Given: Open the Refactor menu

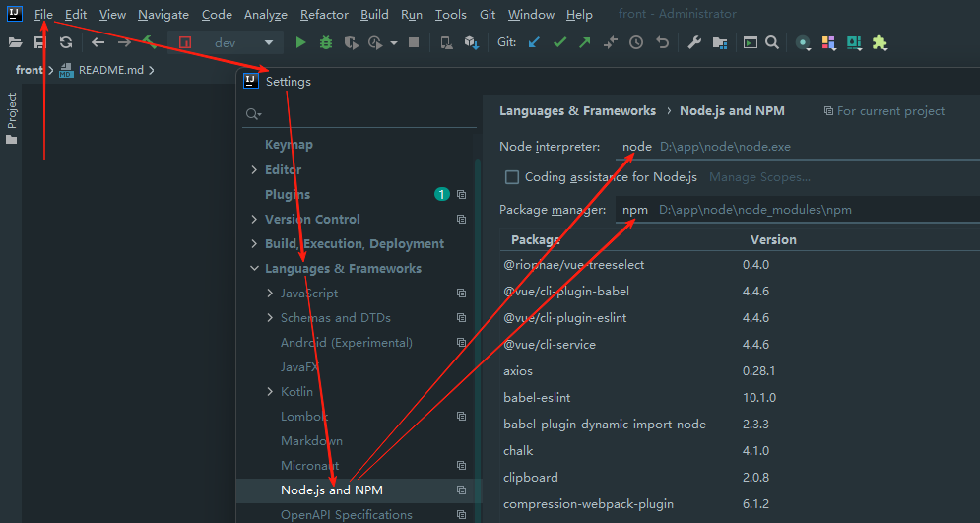Looking at the screenshot, I should 324,15.
